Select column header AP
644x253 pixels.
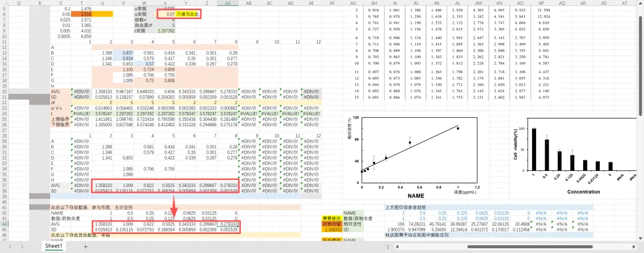pyautogui.click(x=541, y=3)
